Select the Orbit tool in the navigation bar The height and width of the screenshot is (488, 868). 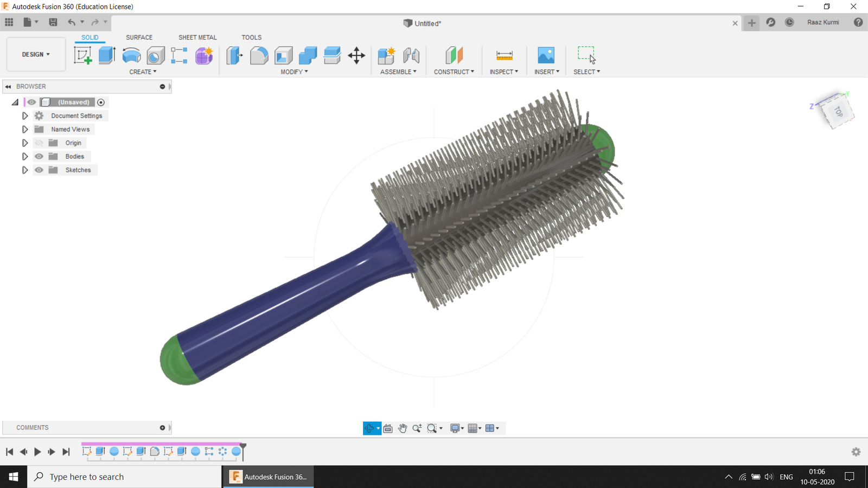click(369, 428)
